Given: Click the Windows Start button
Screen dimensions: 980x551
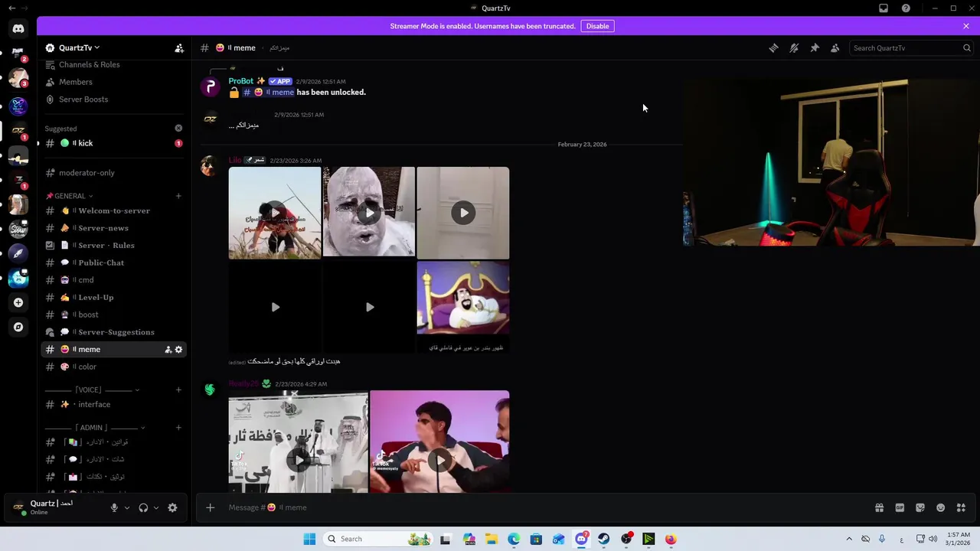Looking at the screenshot, I should pos(309,539).
